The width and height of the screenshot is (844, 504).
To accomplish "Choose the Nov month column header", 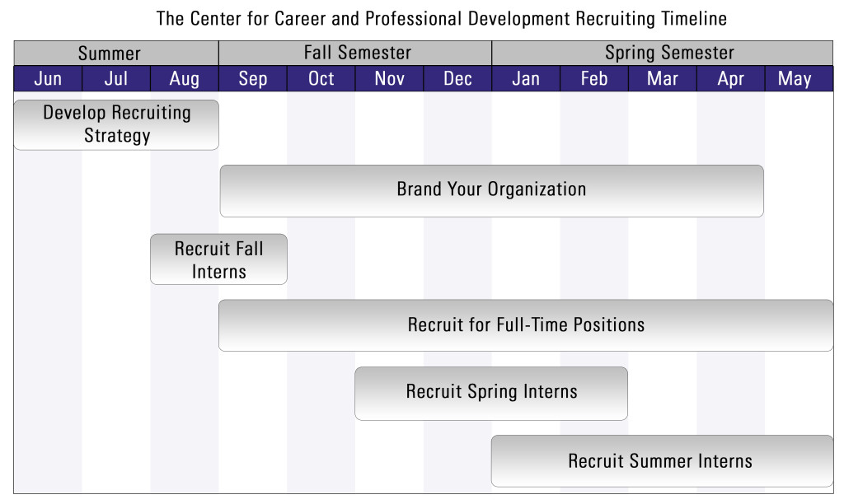I will point(390,78).
